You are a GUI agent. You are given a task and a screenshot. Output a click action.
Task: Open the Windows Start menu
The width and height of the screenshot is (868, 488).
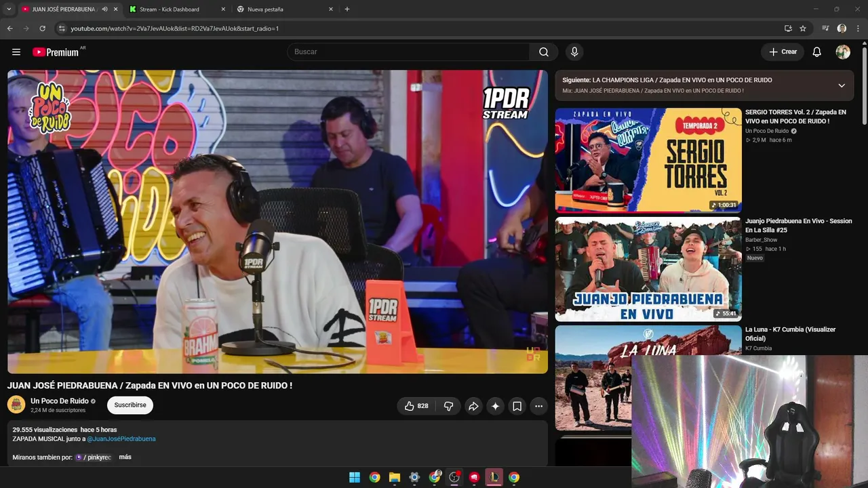point(355,477)
